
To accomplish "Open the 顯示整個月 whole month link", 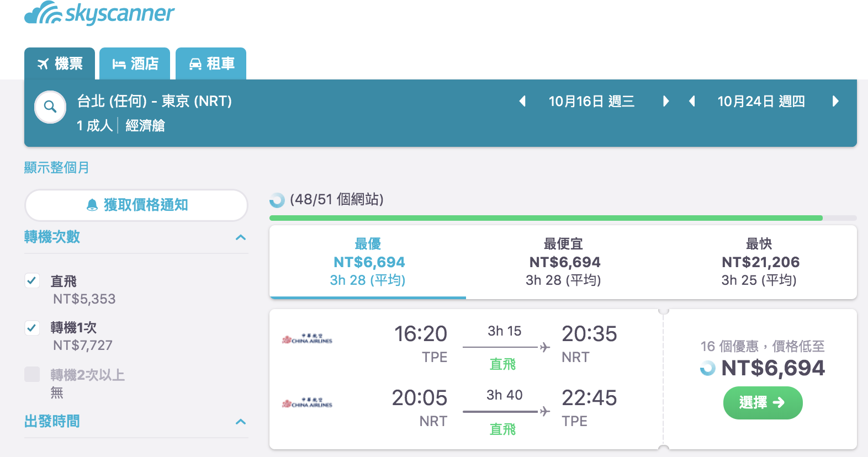I will 56,167.
